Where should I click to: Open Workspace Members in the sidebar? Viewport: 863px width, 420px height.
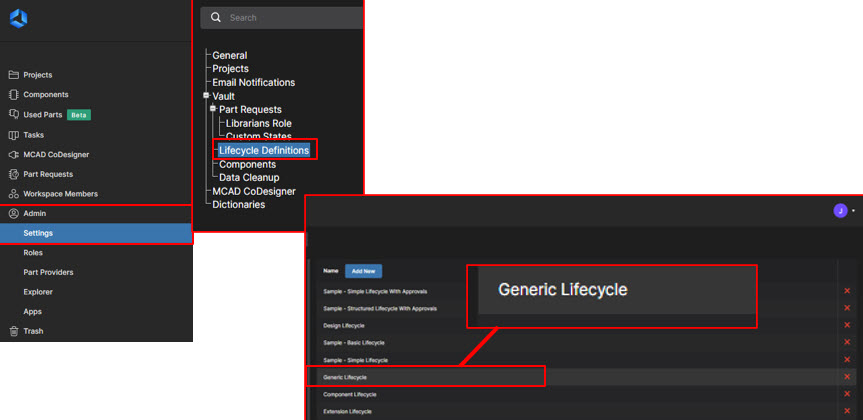60,194
